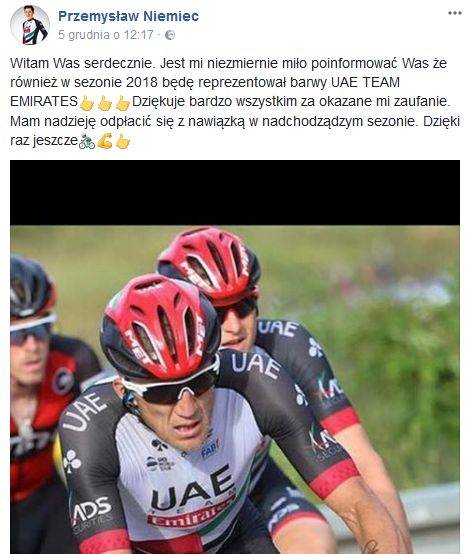Click the cyclist emoji after jeszcze
This screenshot has width=467, height=554.
point(87,141)
